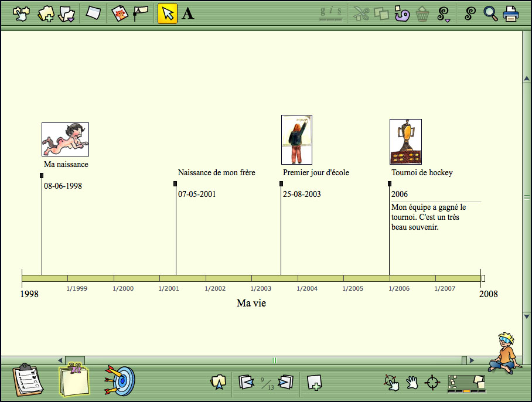Add a new page with the plus icon
This screenshot has height=402, width=532.
(x=314, y=382)
